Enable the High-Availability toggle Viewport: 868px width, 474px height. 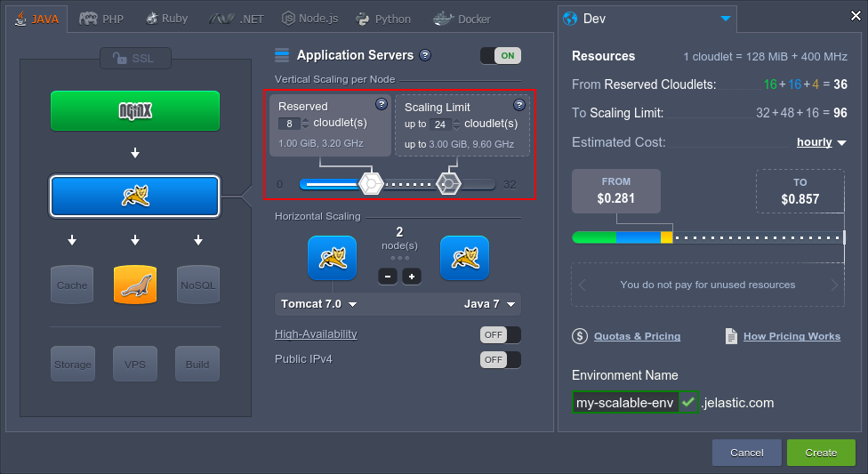[500, 334]
